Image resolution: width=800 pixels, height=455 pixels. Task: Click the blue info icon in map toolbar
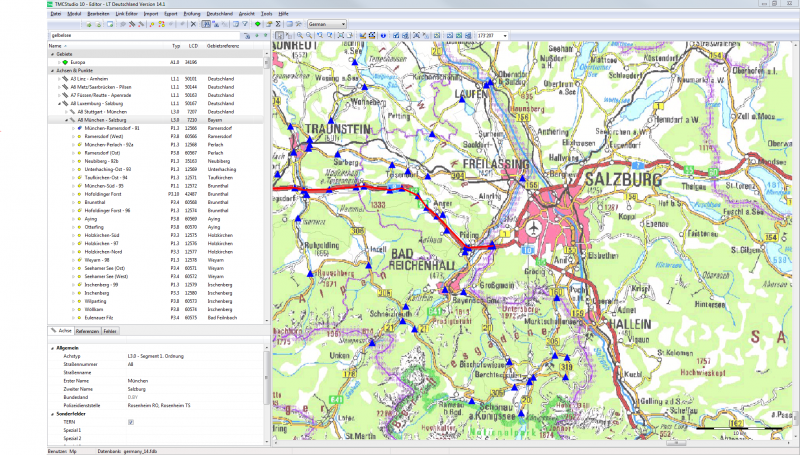[384, 35]
